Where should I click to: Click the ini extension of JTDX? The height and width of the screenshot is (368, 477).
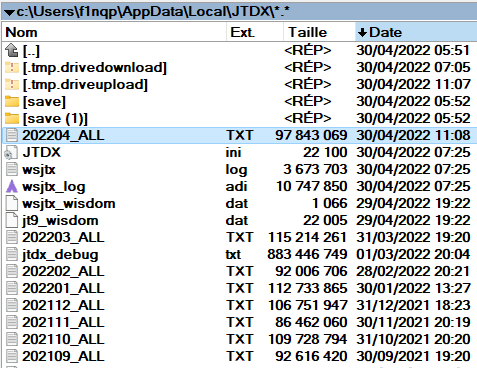click(233, 152)
